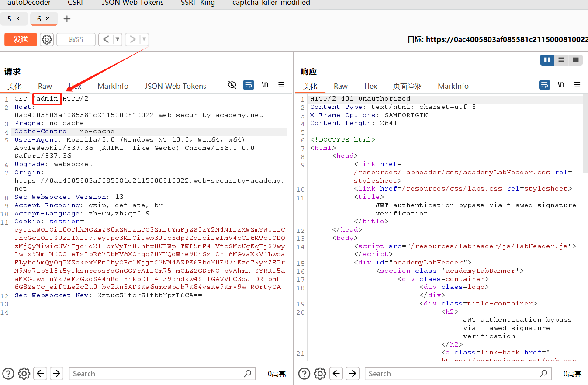This screenshot has width=588, height=385.
Task: Toggle line wrap icon in request panel
Action: [x=248, y=85]
